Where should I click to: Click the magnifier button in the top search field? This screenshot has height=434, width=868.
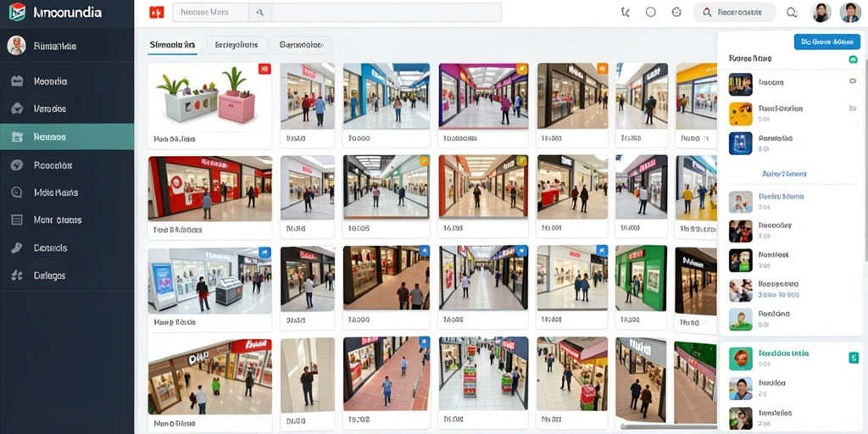coord(260,12)
